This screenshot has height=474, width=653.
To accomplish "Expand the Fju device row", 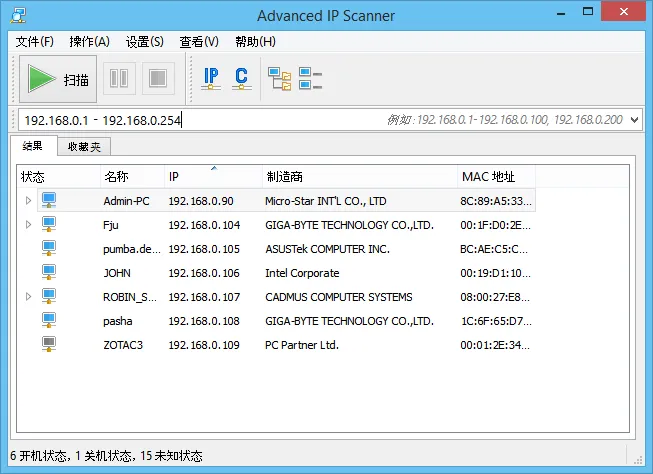I will tap(28, 225).
